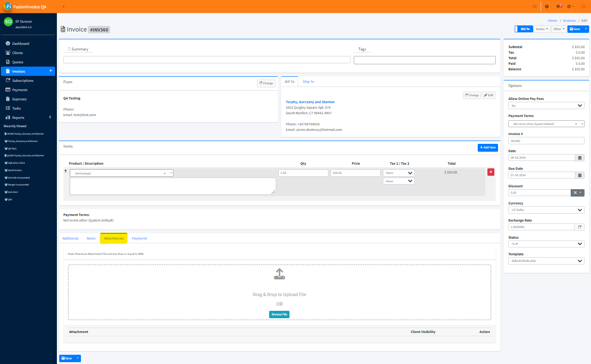The width and height of the screenshot is (591, 364).
Task: Open the discount type dropdown button
Action: (x=577, y=192)
